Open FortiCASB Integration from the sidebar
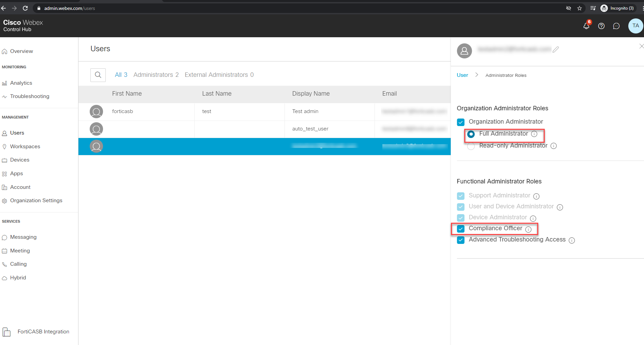Image resolution: width=644 pixels, height=345 pixels. coord(43,331)
